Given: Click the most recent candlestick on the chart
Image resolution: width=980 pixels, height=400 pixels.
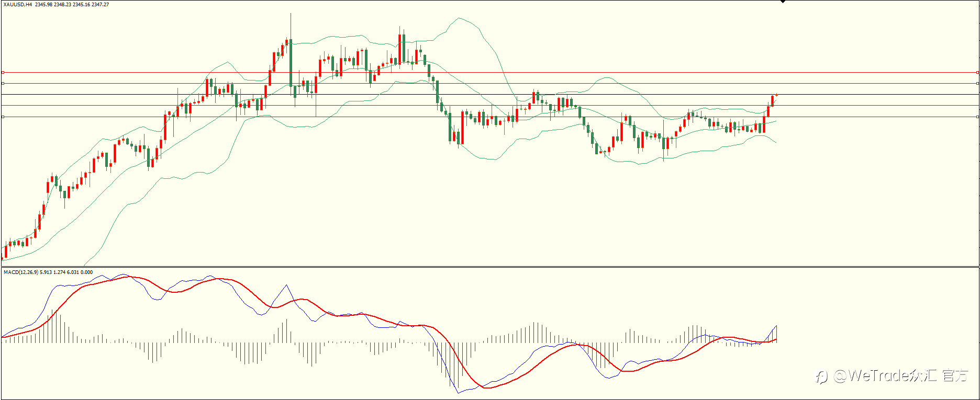Looking at the screenshot, I should tap(776, 95).
